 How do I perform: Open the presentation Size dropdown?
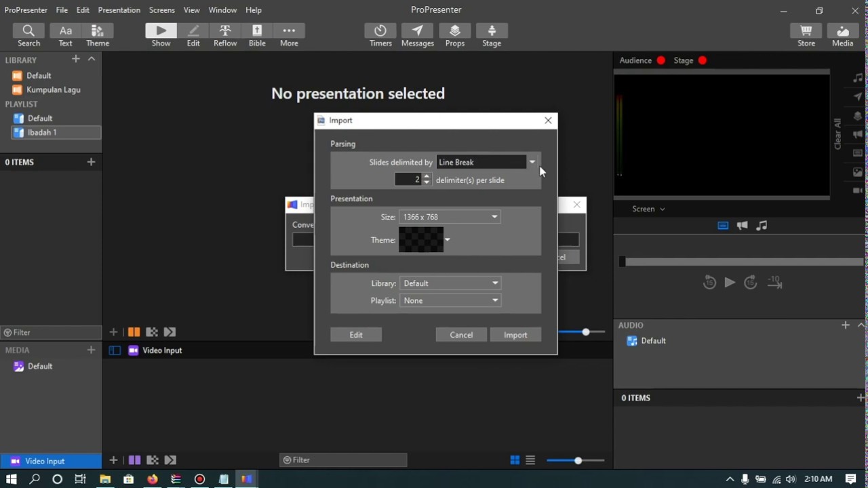pyautogui.click(x=450, y=217)
